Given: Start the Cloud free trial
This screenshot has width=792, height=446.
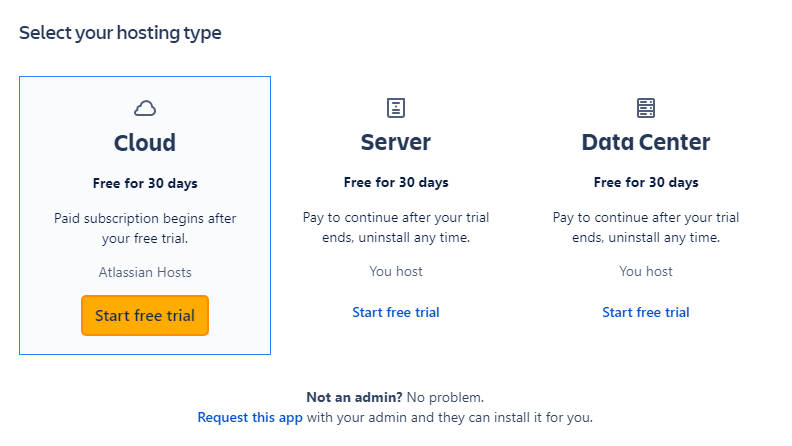Looking at the screenshot, I should click(x=145, y=315).
